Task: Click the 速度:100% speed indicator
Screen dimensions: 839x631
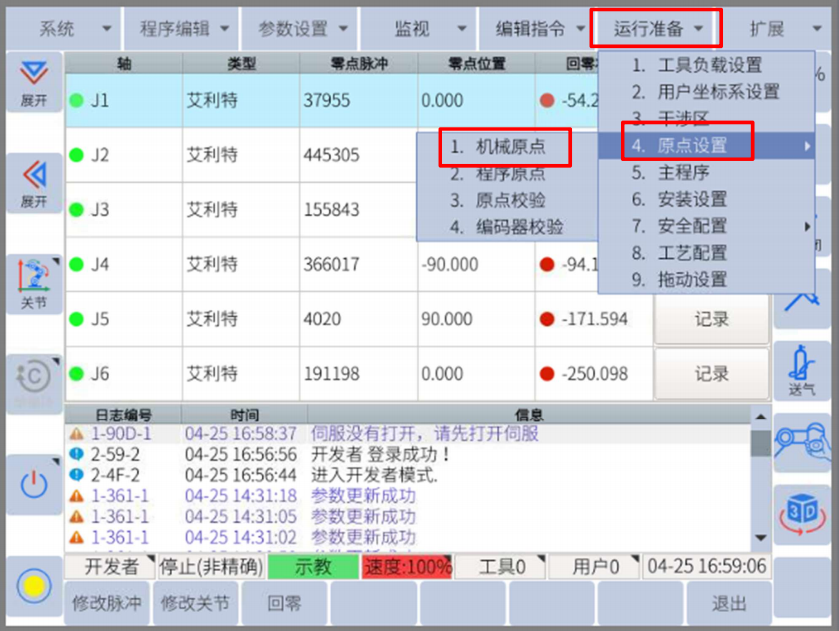Action: 407,567
